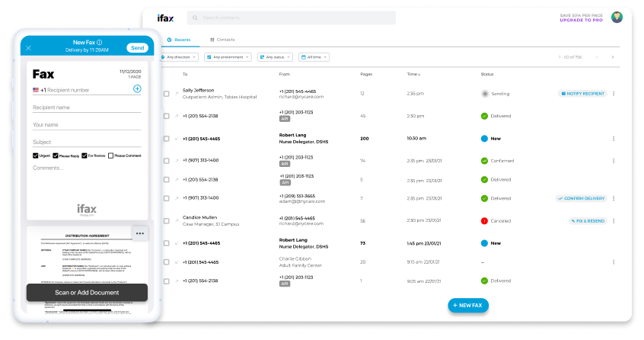Open the user profile avatar
The height and width of the screenshot is (340, 644).
pyautogui.click(x=617, y=18)
